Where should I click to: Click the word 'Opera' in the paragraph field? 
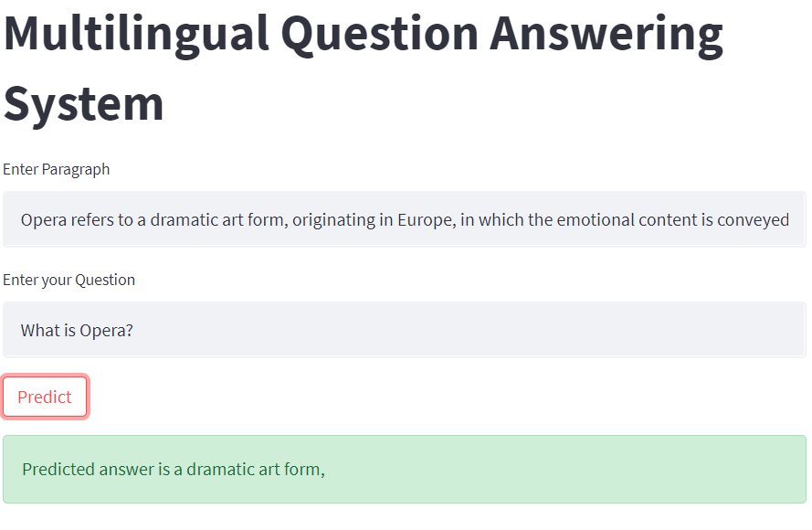point(41,219)
